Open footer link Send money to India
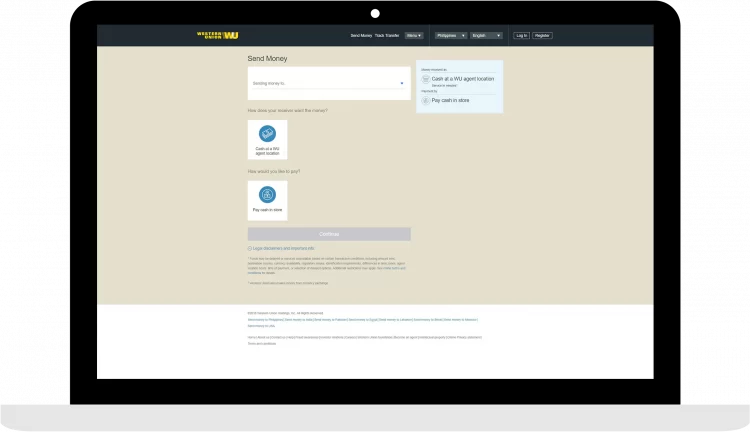 pyautogui.click(x=298, y=320)
